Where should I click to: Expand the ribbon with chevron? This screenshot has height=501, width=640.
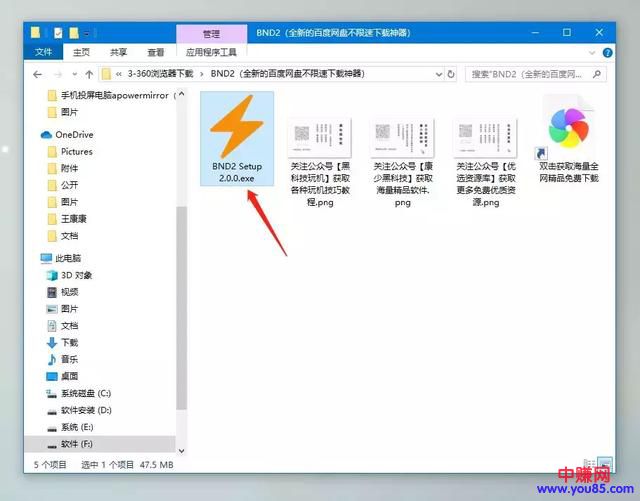[592, 53]
